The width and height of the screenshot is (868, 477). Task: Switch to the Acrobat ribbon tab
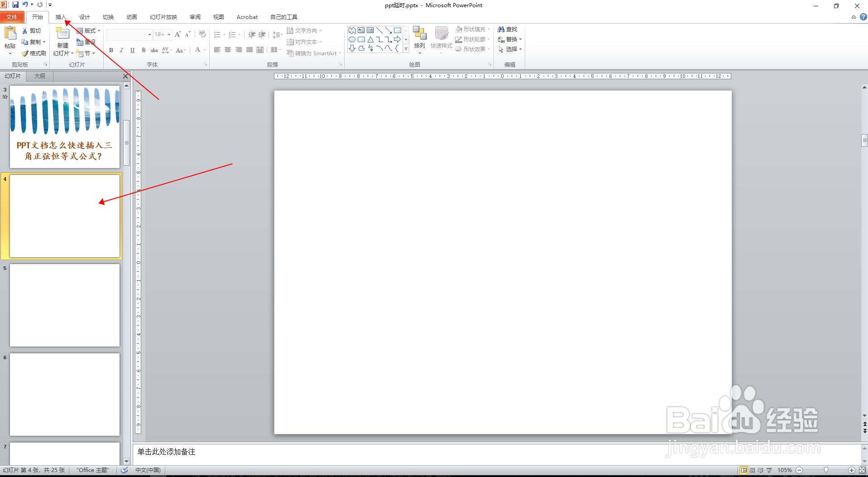(x=247, y=17)
